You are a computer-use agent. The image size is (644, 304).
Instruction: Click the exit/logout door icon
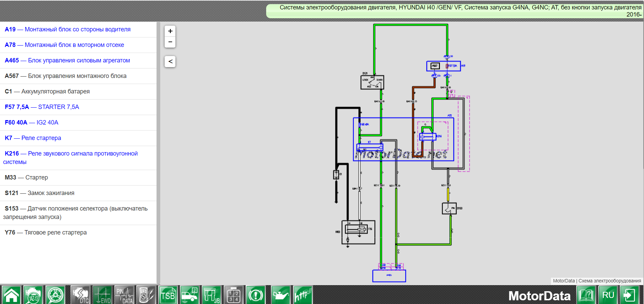tap(629, 295)
